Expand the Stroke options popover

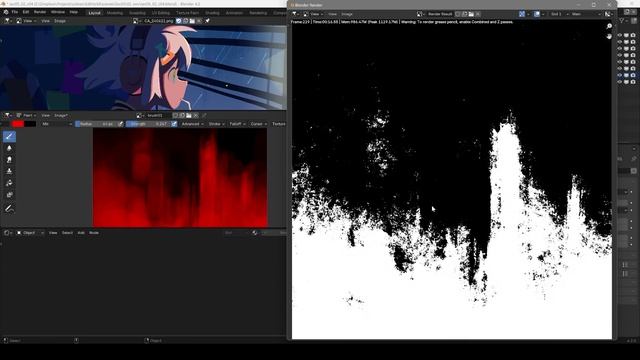(x=217, y=124)
